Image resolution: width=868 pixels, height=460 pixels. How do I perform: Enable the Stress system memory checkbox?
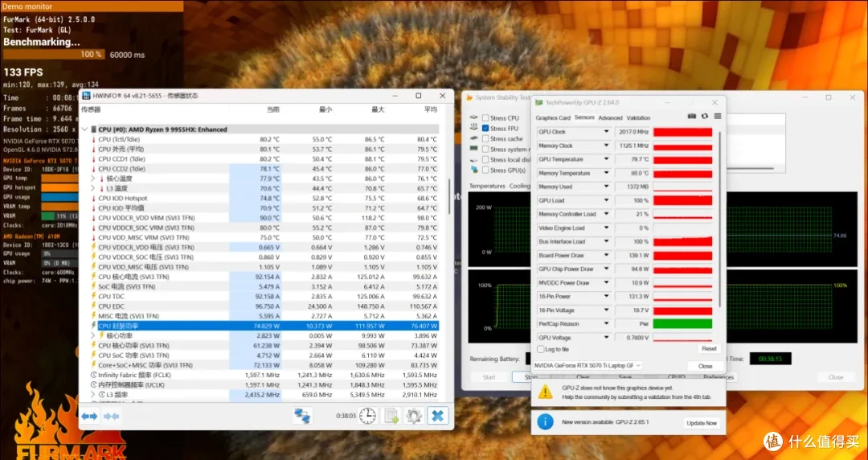(x=485, y=149)
